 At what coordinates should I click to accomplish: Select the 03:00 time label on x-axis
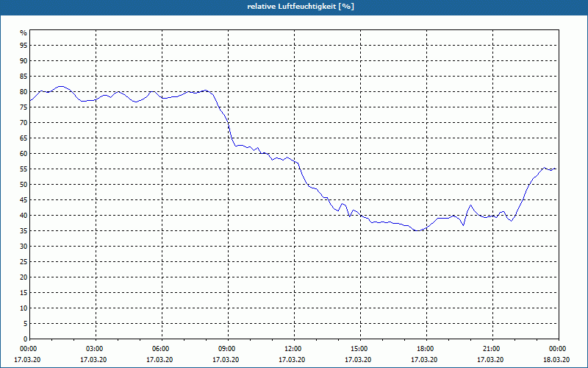tap(96, 349)
